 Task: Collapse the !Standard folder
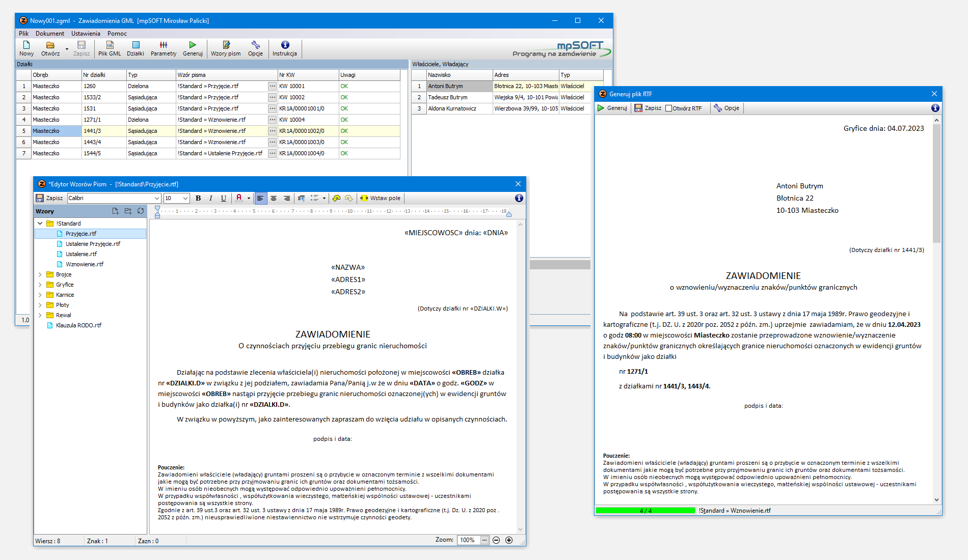coord(40,223)
